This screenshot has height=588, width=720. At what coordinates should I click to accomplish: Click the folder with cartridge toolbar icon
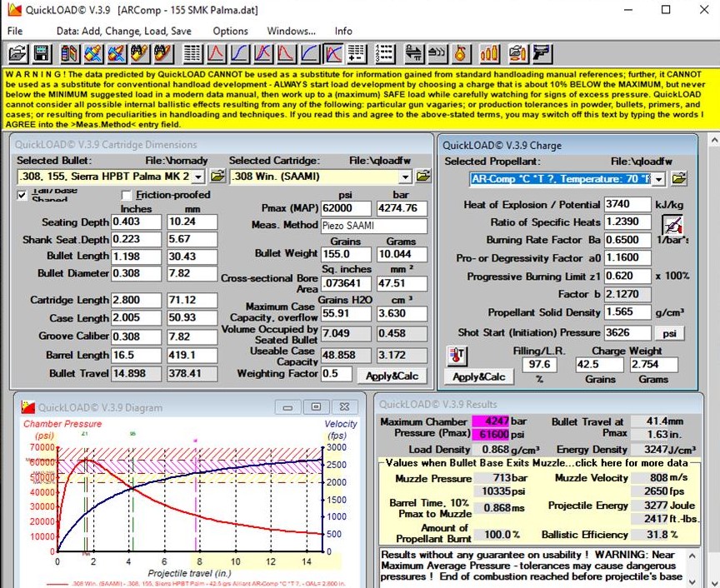pos(518,53)
